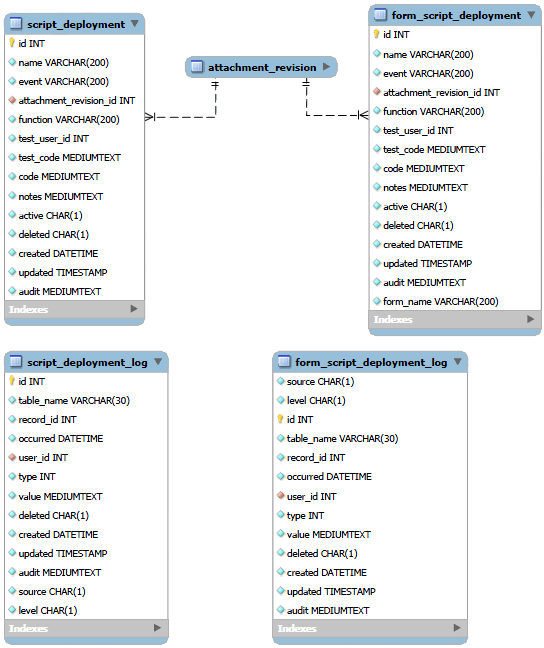Click red diamond beside user_id in form_script_deployment_log
The width and height of the screenshot is (544, 648).
pyautogui.click(x=281, y=495)
